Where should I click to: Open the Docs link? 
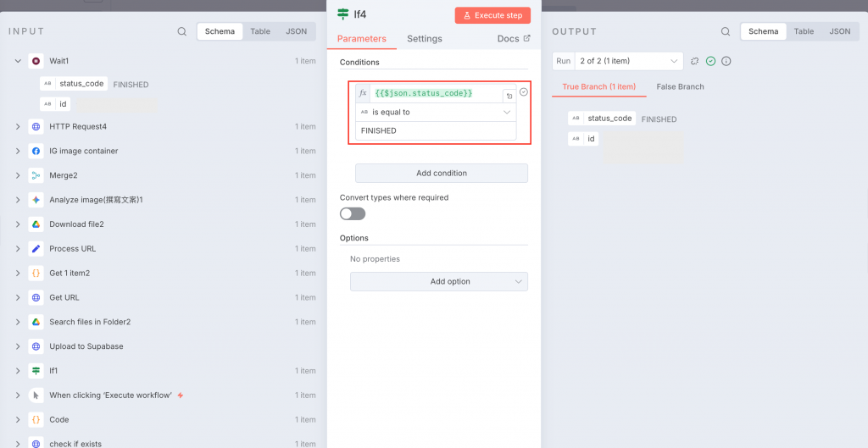tap(513, 39)
